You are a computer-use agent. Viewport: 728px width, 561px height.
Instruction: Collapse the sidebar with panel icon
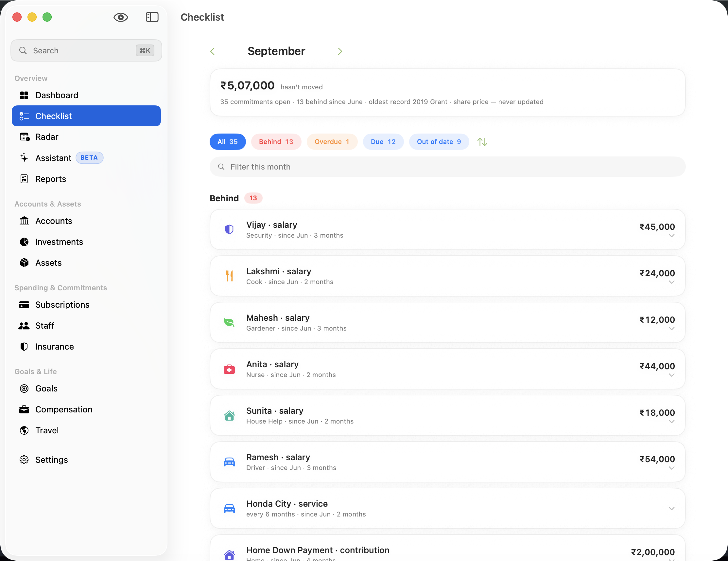pos(152,17)
